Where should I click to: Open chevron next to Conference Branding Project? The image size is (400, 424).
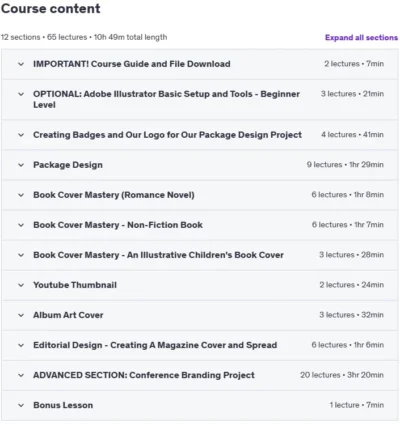(x=21, y=375)
